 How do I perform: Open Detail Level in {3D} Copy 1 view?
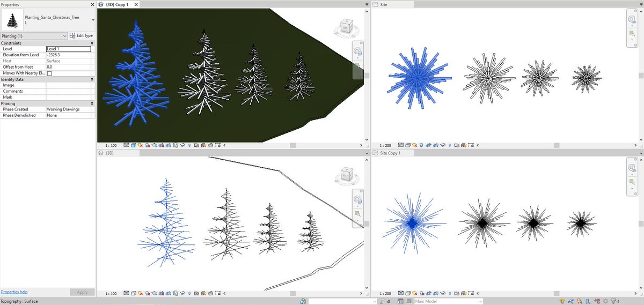point(126,145)
